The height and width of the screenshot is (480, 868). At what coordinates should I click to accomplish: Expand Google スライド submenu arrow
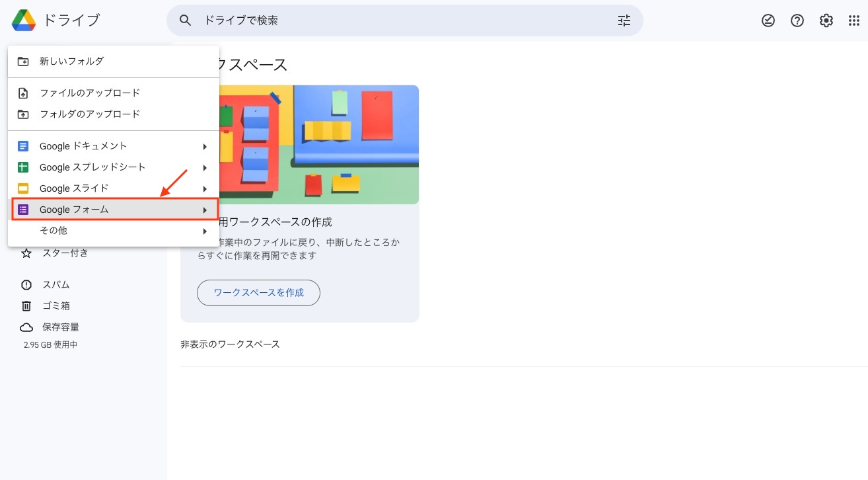pos(205,188)
